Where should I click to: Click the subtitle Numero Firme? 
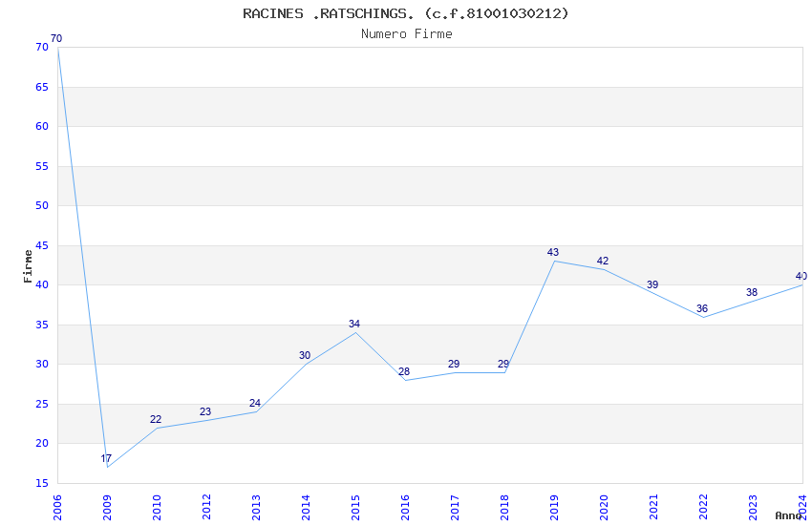pos(407,34)
